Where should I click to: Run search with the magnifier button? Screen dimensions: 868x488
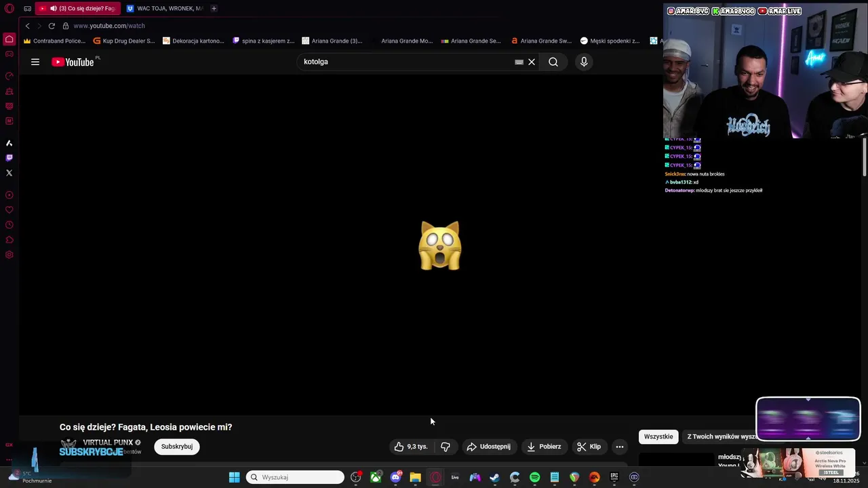[x=553, y=62]
